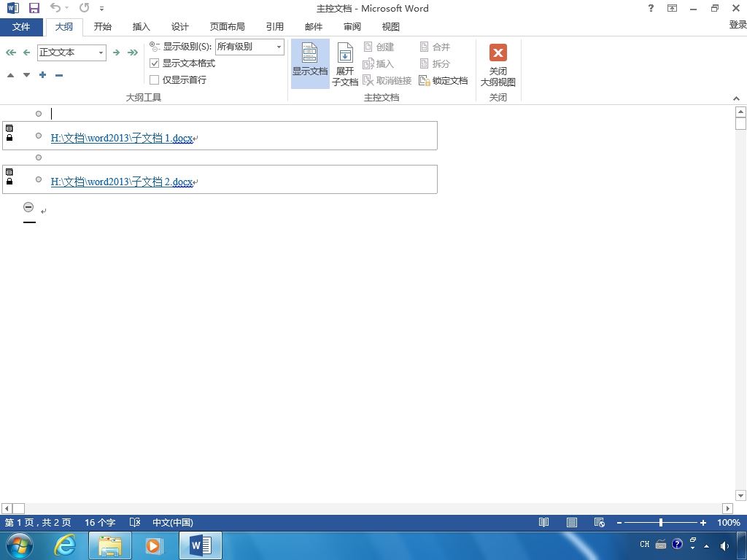This screenshot has height=560, width=747.
Task: Switch to the 设计 tab
Action: [179, 27]
